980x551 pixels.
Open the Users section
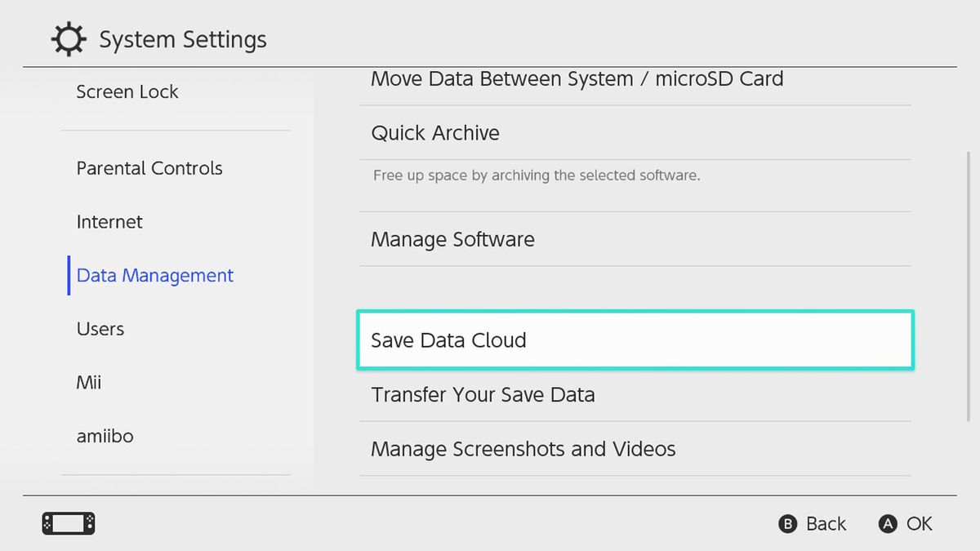tap(100, 328)
